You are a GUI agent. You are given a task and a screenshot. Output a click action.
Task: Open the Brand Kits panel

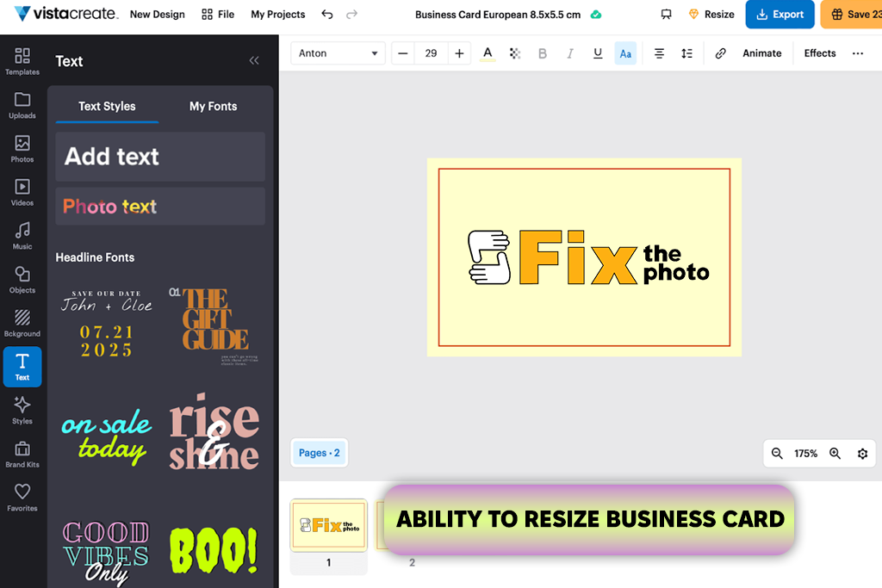(22, 454)
